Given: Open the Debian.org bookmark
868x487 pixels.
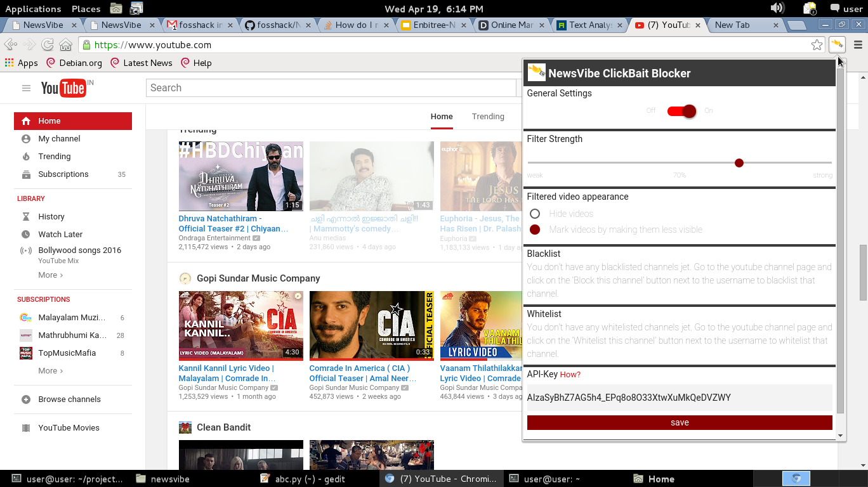Looking at the screenshot, I should point(74,63).
